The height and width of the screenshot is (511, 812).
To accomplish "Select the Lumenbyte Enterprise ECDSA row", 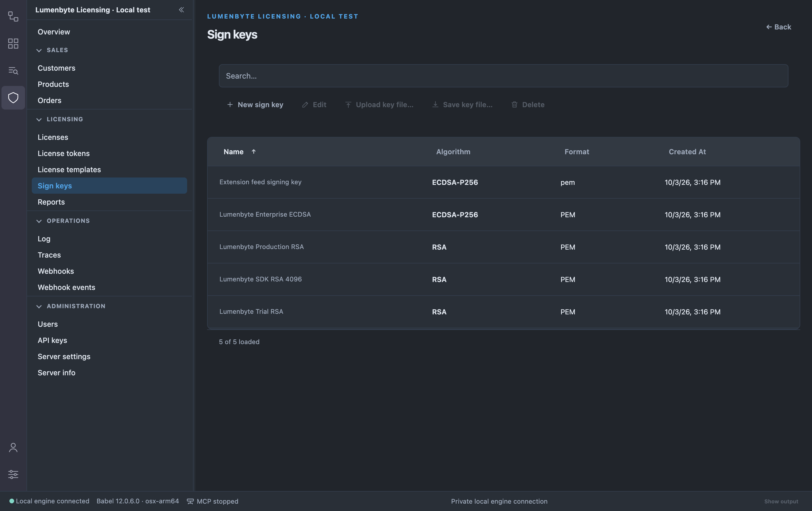I will 503,215.
